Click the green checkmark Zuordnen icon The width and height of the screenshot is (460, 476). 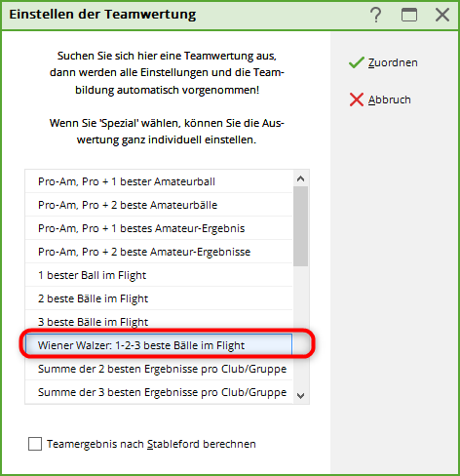coord(357,62)
